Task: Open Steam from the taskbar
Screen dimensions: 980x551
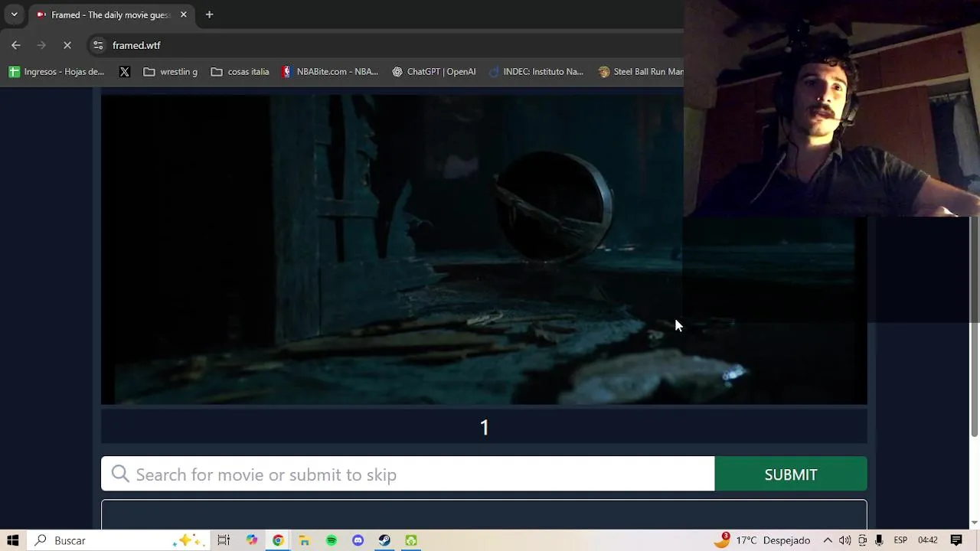Action: (384, 540)
